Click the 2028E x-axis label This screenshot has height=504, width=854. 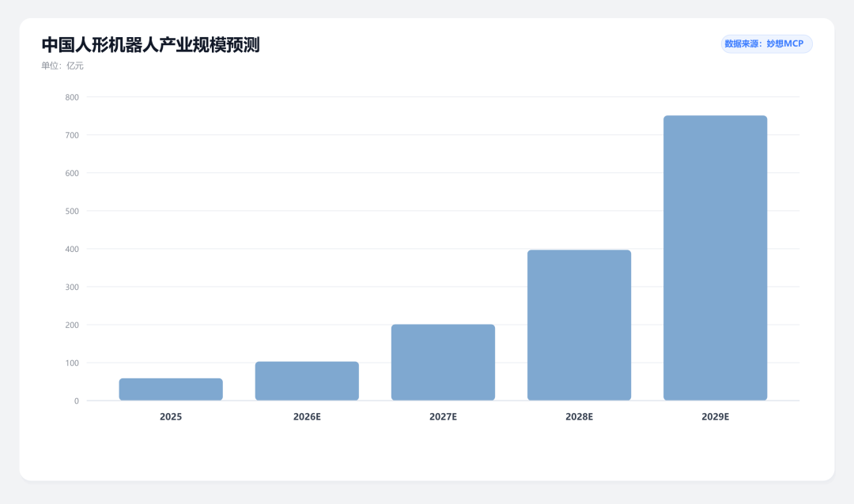pyautogui.click(x=580, y=417)
